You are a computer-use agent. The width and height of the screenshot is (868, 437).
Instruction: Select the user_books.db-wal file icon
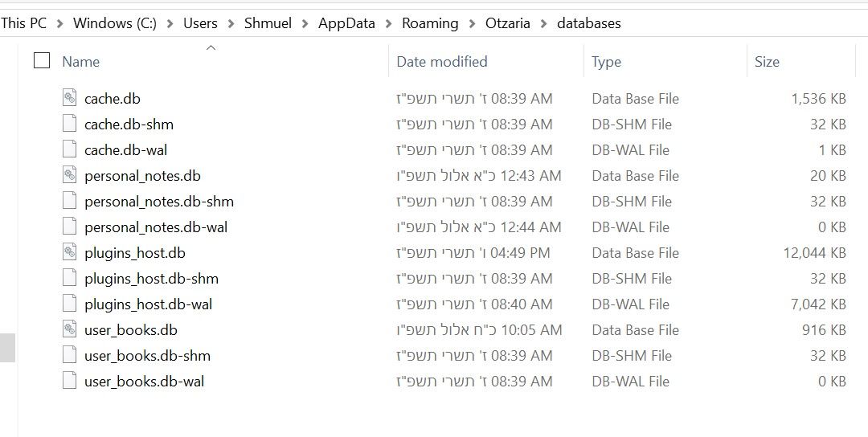[x=69, y=381]
